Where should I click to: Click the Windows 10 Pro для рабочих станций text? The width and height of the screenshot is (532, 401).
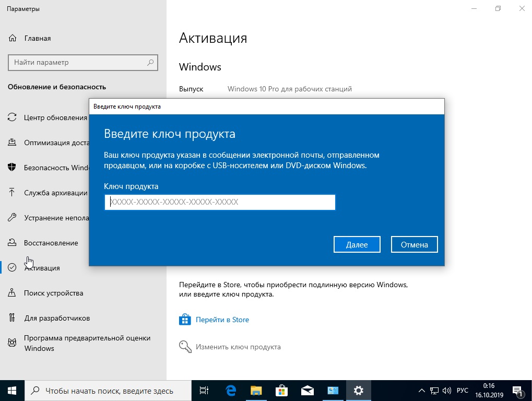tap(289, 89)
